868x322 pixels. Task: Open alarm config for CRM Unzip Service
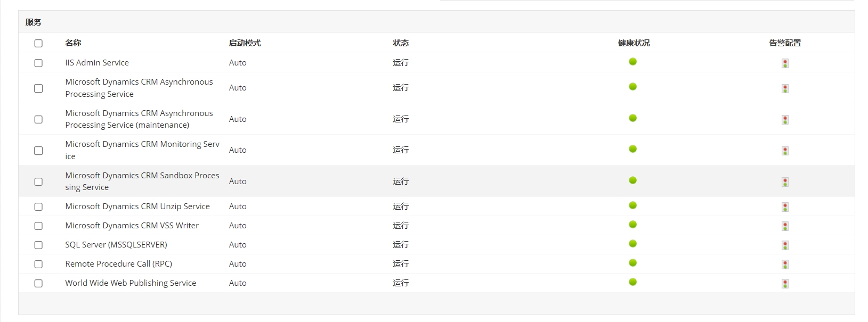point(785,207)
